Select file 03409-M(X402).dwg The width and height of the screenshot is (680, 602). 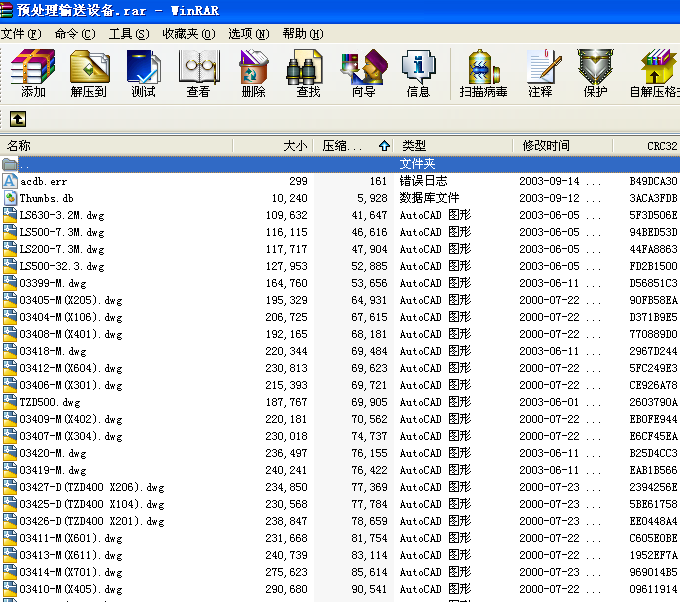71,419
